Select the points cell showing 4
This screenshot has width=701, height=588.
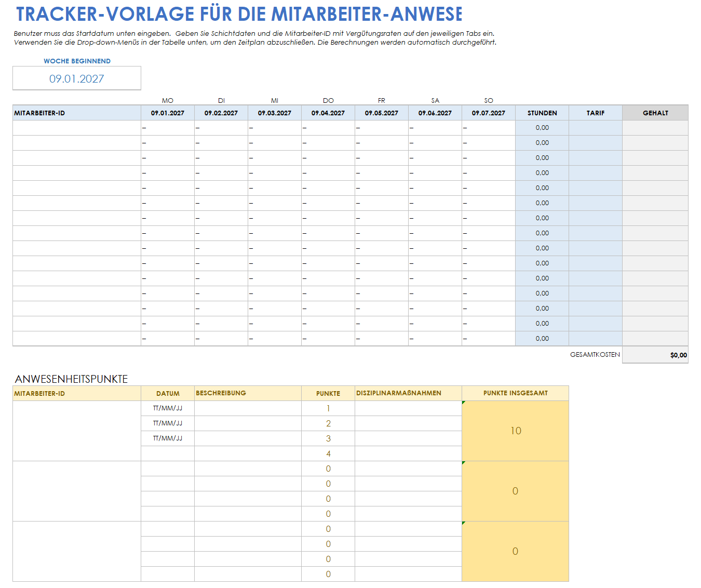328,453
